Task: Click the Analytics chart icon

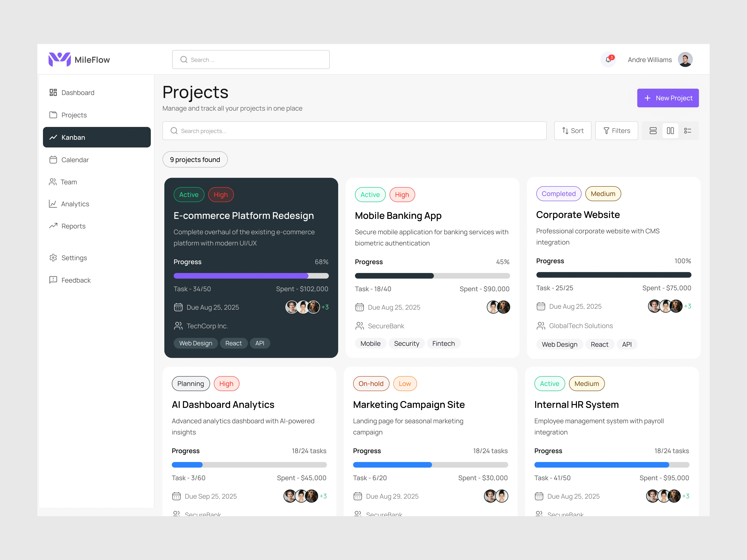Action: [53, 204]
